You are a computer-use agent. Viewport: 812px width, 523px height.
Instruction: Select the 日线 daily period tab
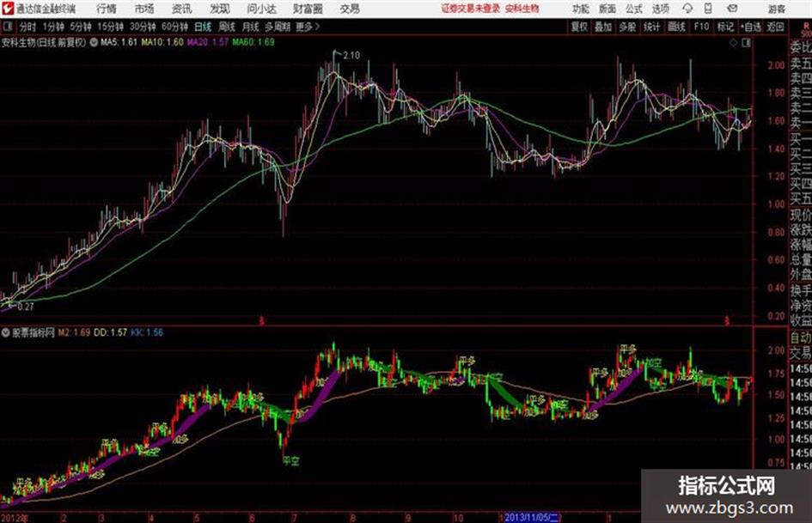203,27
